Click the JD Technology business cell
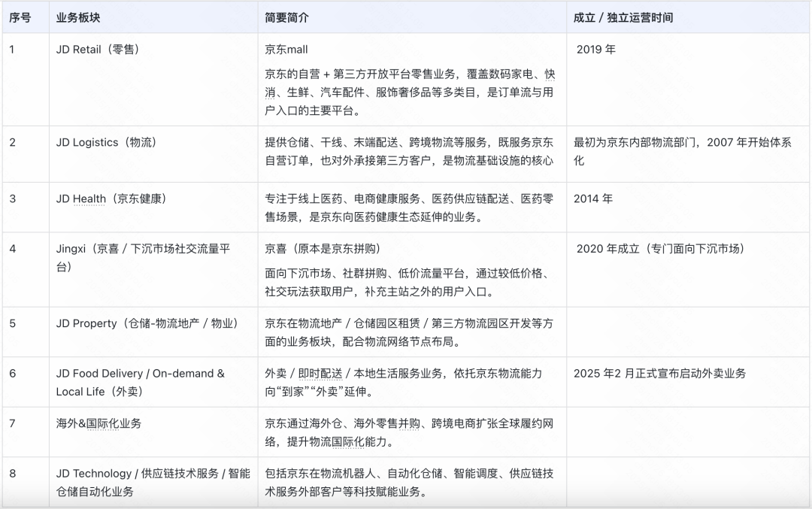Screen dimensions: 812x509 [x=153, y=482]
